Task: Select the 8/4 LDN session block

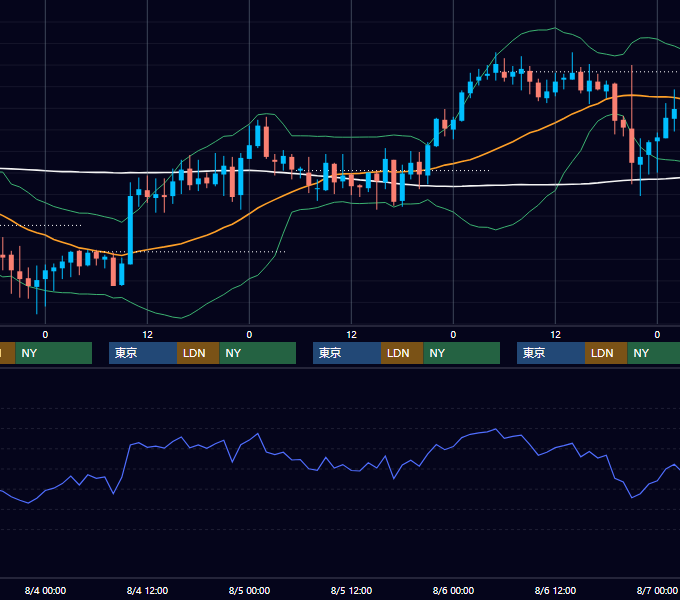Action: tap(198, 353)
